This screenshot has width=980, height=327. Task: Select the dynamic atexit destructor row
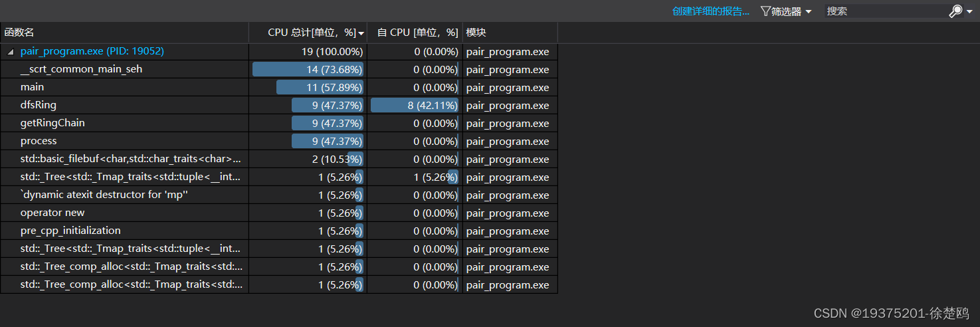pos(278,195)
